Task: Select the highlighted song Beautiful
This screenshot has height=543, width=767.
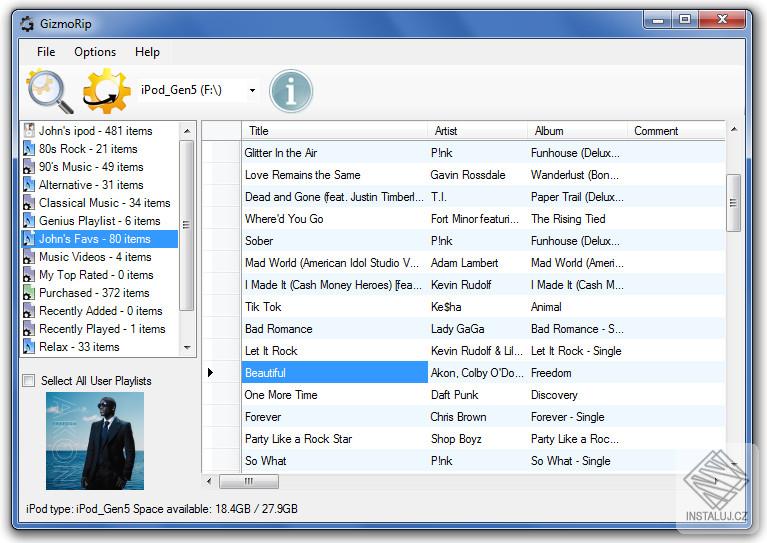Action: 334,373
